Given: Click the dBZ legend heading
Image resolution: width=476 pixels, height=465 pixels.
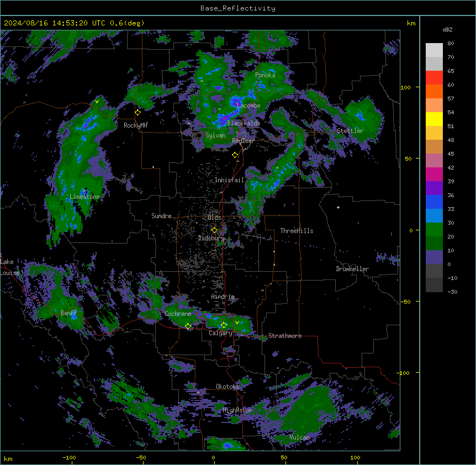Looking at the screenshot, I should coord(447,29).
